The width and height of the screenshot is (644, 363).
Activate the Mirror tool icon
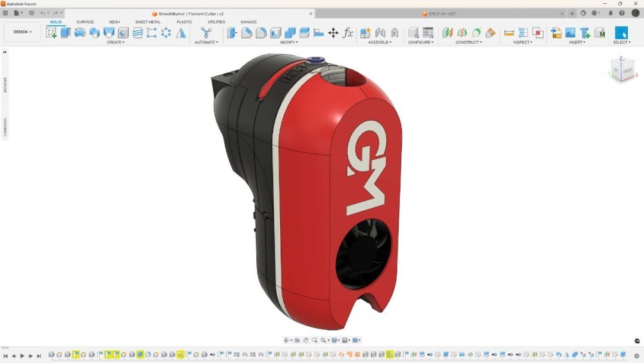(x=181, y=32)
